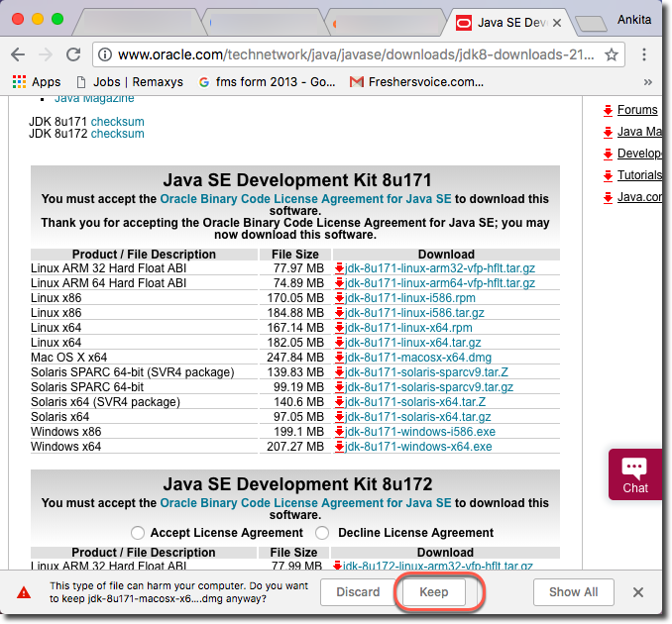The height and width of the screenshot is (624, 672).
Task: Download jdk-8u171-linux-x64.tar.gz
Action: (x=412, y=343)
